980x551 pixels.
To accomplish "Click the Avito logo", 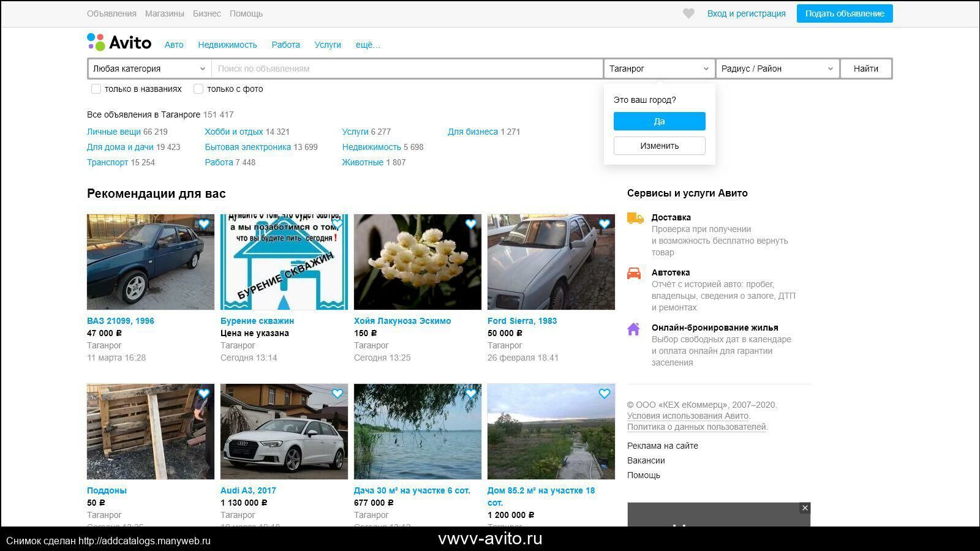I will (x=119, y=42).
